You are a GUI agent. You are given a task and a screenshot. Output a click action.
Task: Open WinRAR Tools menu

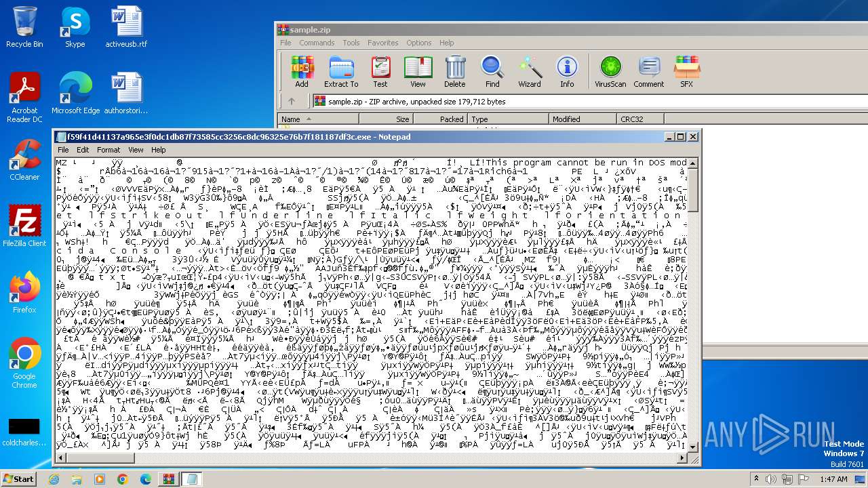[351, 43]
